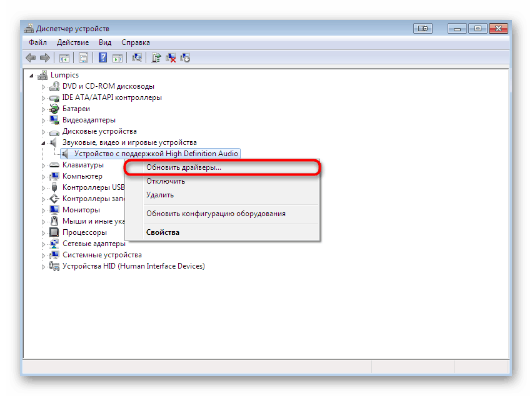The height and width of the screenshot is (396, 532).
Task: Expand the Видеоадаптеры node
Action: (x=43, y=121)
